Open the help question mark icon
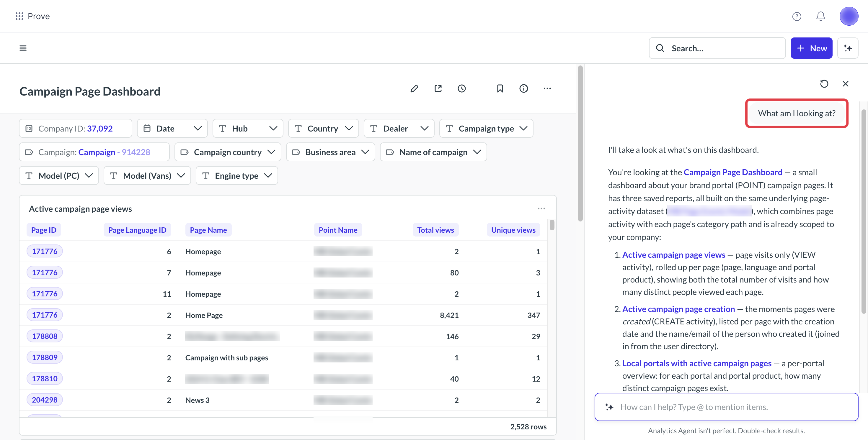The height and width of the screenshot is (440, 868). [x=797, y=16]
